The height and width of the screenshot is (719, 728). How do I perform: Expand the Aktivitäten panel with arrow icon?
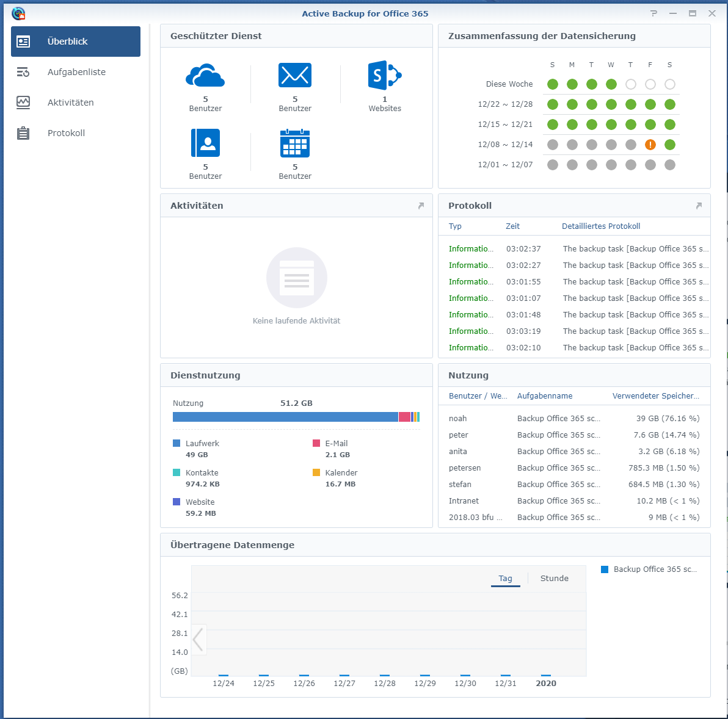(x=421, y=206)
